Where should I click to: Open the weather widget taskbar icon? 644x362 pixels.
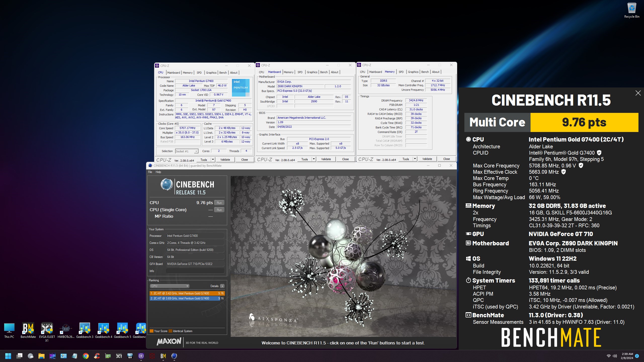coord(30,356)
